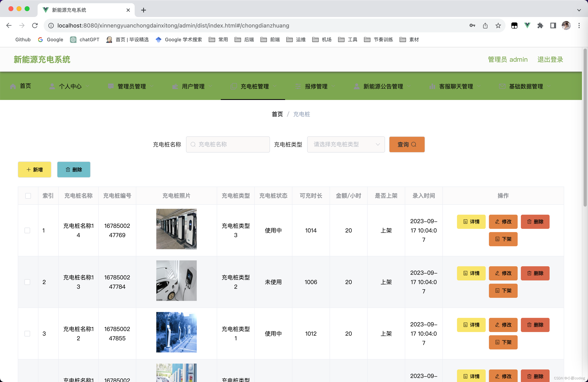Open the blue charger photo in row 3
588x382 pixels.
pyautogui.click(x=176, y=332)
